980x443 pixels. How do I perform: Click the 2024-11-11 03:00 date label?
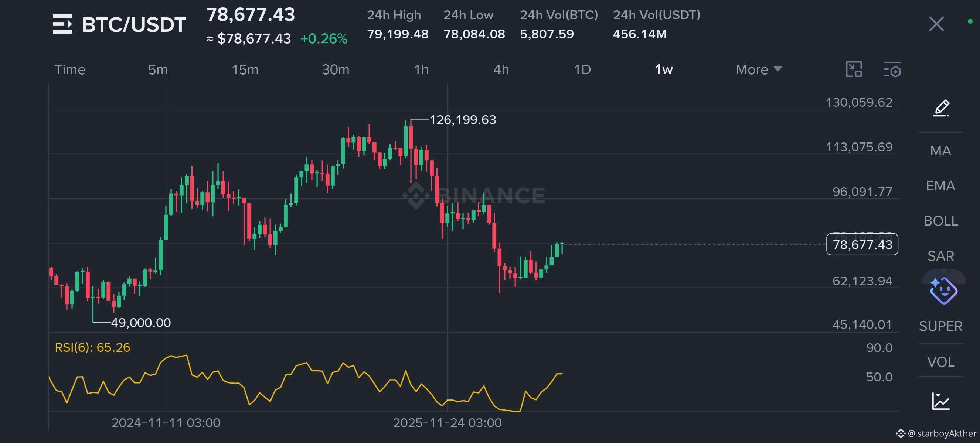(166, 422)
